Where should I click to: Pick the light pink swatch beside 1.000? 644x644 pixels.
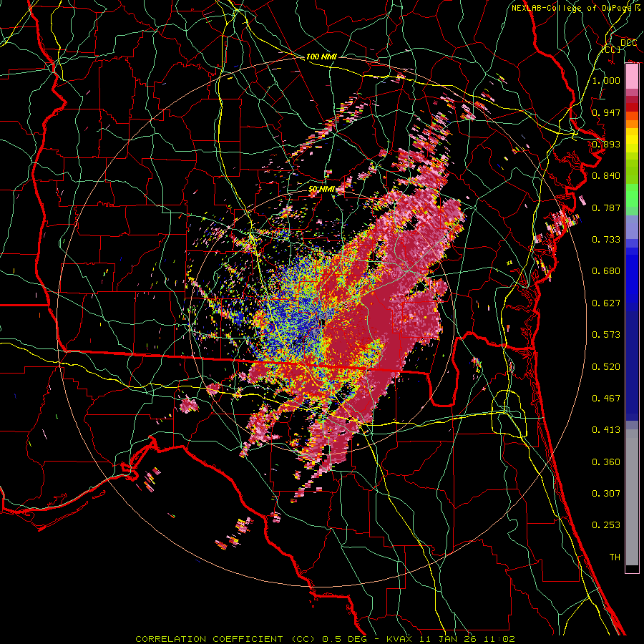(632, 77)
